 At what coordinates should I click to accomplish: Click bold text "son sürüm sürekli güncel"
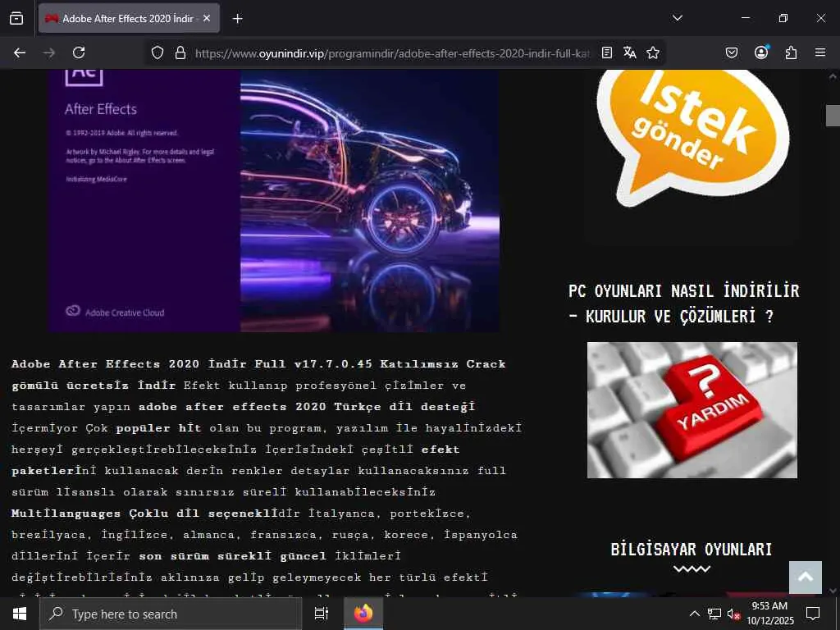pos(232,556)
